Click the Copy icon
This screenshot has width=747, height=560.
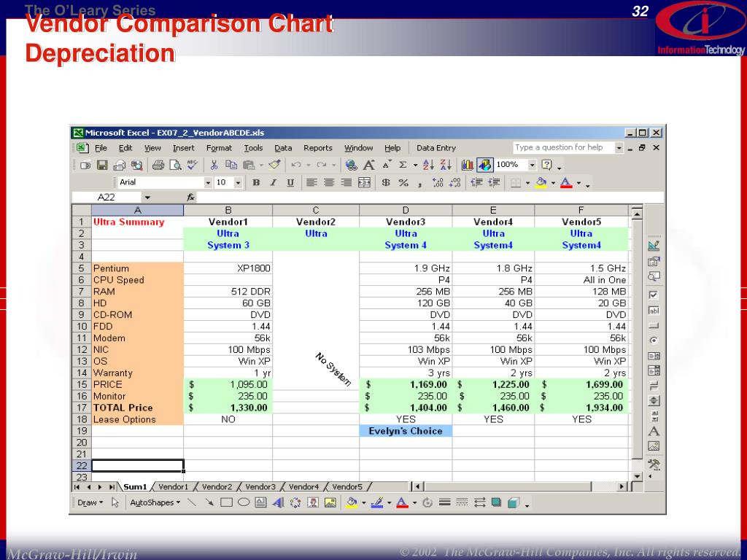tap(231, 166)
